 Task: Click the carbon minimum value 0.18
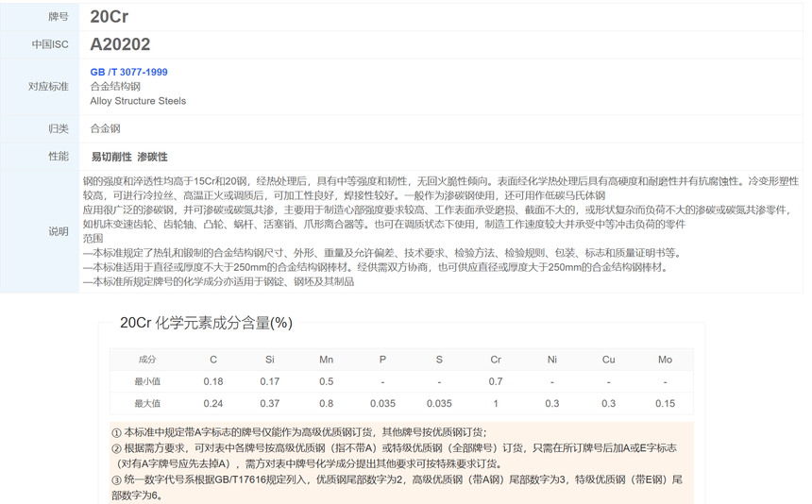coord(213,381)
